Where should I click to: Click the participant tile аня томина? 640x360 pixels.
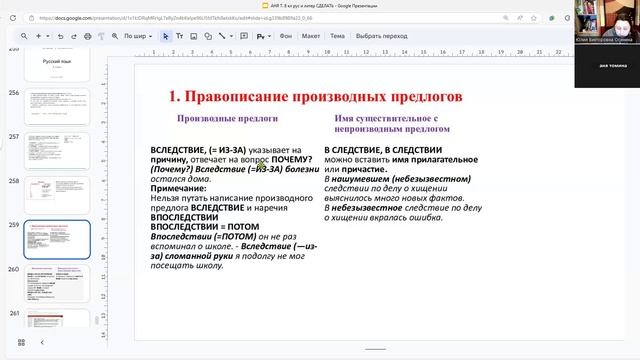click(x=607, y=65)
